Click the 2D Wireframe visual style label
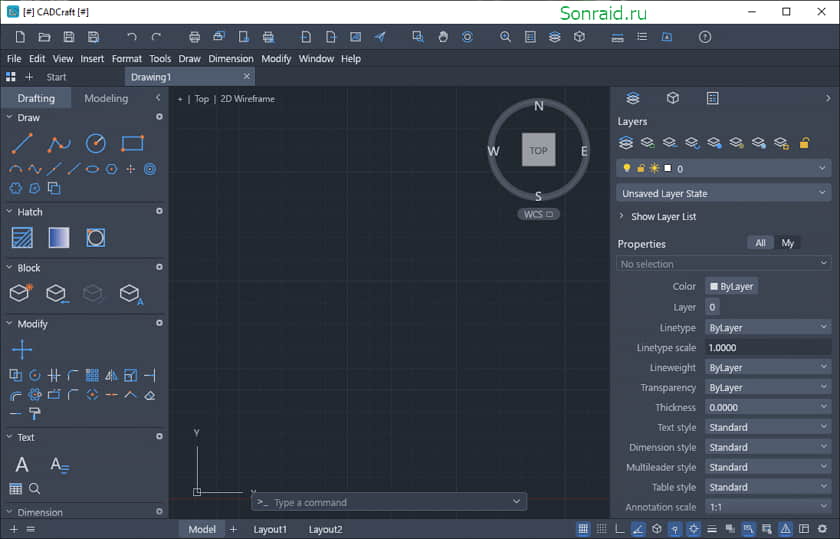The image size is (840, 539). 248,99
